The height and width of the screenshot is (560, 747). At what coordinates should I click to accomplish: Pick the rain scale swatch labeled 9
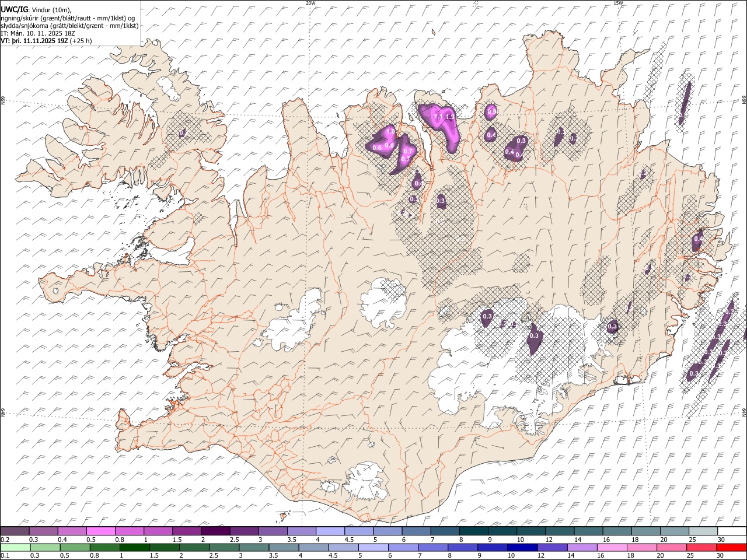(492, 547)
